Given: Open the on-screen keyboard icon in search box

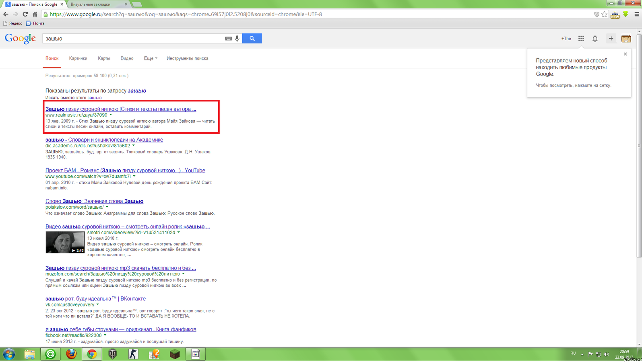Looking at the screenshot, I should (228, 39).
